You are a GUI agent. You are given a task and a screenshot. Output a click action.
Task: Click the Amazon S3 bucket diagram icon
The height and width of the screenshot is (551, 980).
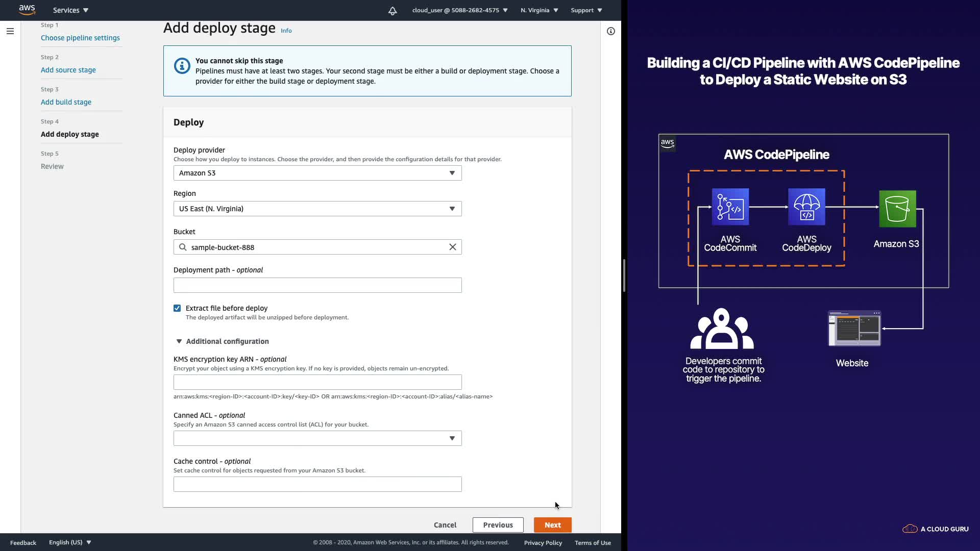tap(897, 209)
